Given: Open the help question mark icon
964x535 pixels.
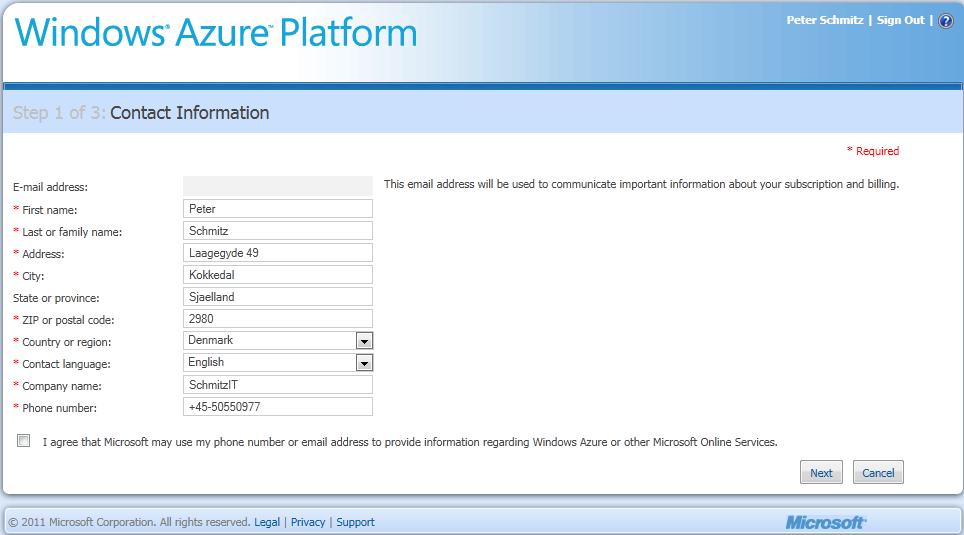Looking at the screenshot, I should (x=946, y=21).
